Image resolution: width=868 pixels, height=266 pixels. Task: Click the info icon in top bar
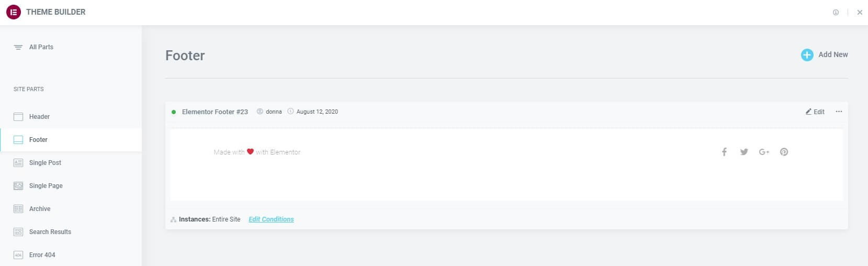(836, 13)
